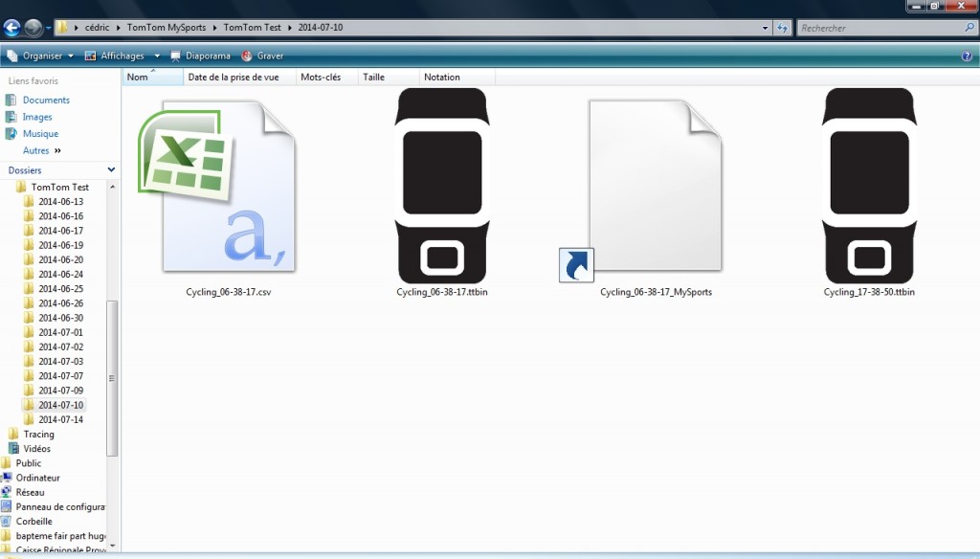Screen dimensions: 980x559
Task: Open the Images favorite link
Action: pos(37,117)
